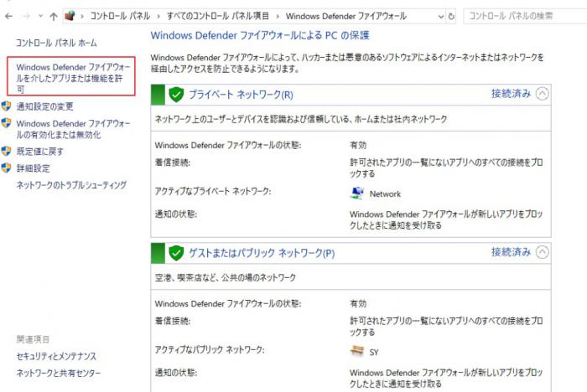Click 接続済み status in private network header
The width and height of the screenshot is (587, 392).
pyautogui.click(x=511, y=94)
